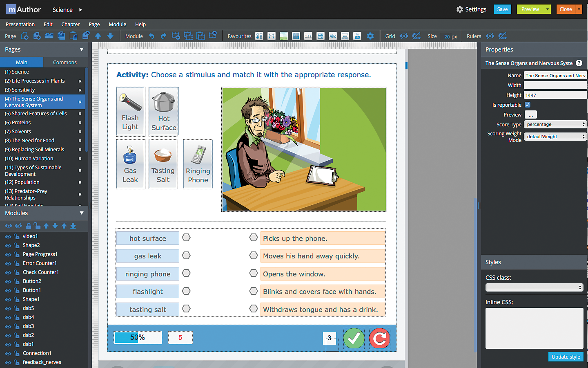Click the Move Page Up arrow icon

point(98,36)
